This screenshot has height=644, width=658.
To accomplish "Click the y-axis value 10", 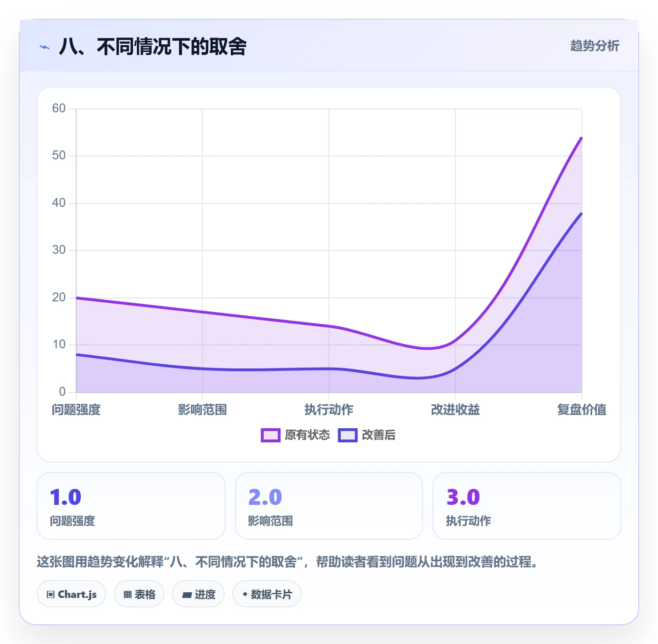I will [x=59, y=345].
